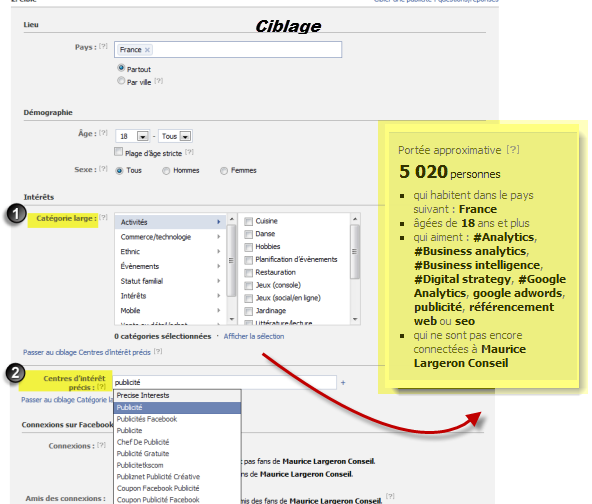The width and height of the screenshot is (592, 504).
Task: Click help [?] beside Centres d'intérêt précis
Action: pyautogui.click(x=101, y=387)
